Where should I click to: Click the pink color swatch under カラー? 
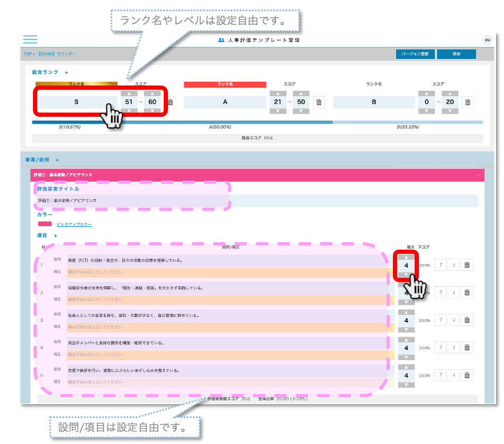pos(45,224)
